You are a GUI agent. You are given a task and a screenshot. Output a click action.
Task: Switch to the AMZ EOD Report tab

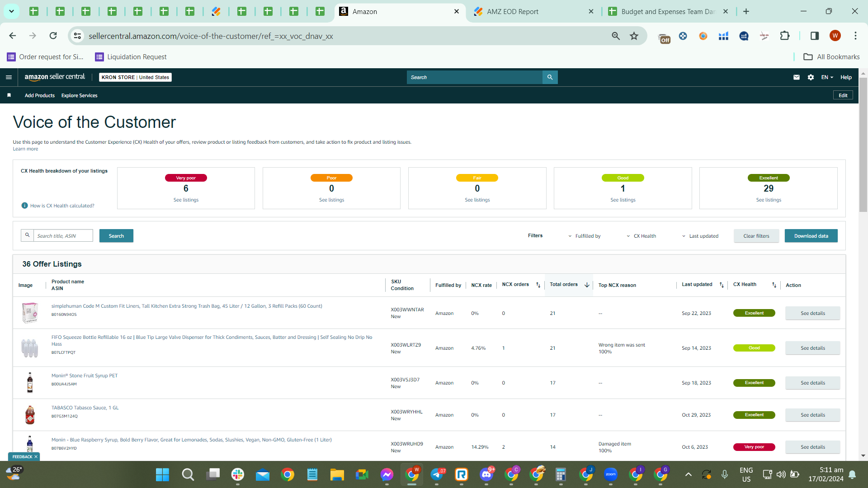pos(534,12)
